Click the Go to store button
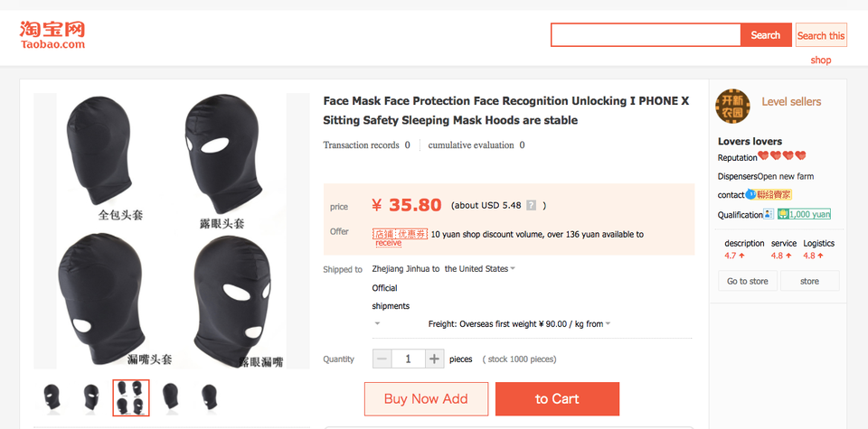868x429 pixels. [748, 281]
